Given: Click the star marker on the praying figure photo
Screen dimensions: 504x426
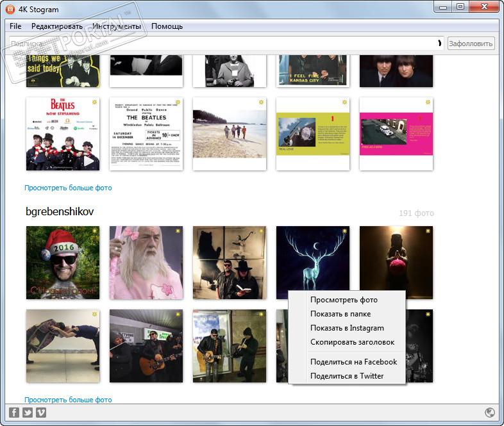Looking at the screenshot, I should click(x=428, y=231).
